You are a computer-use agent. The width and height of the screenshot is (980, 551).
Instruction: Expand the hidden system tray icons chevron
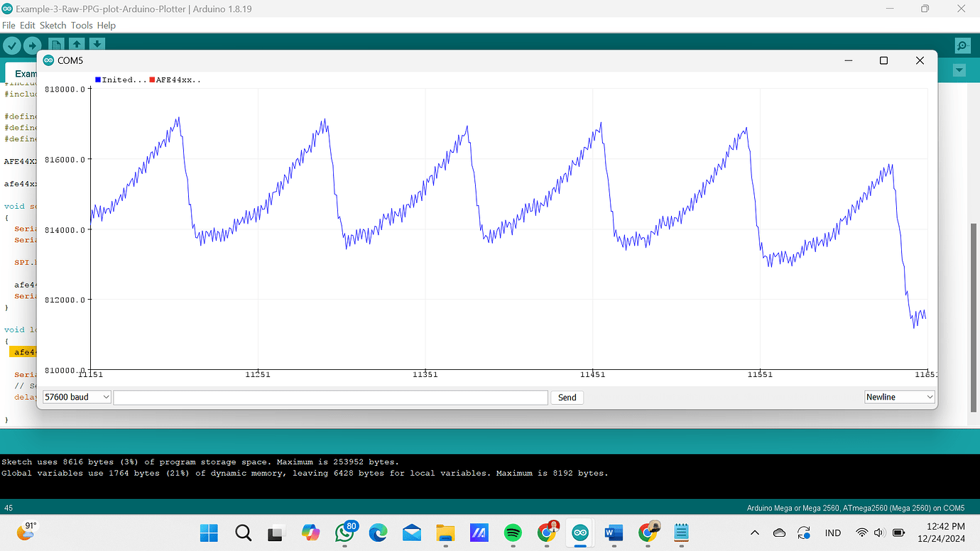point(754,533)
